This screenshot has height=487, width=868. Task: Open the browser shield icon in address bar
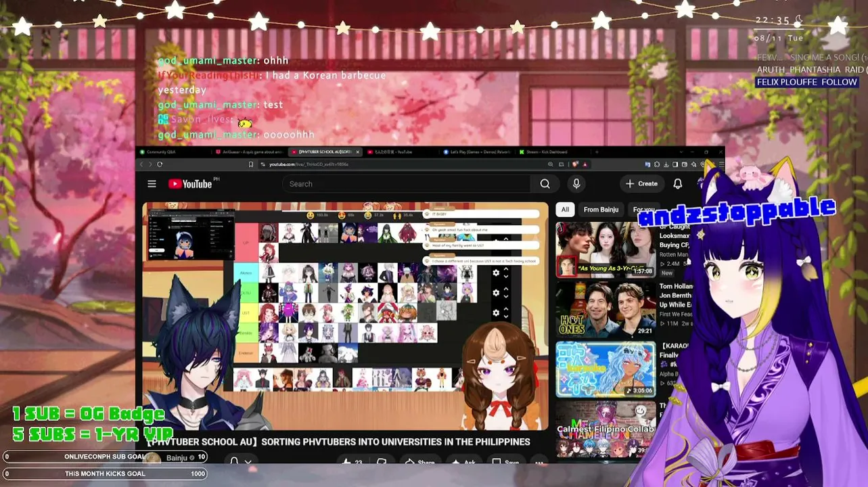pyautogui.click(x=576, y=164)
